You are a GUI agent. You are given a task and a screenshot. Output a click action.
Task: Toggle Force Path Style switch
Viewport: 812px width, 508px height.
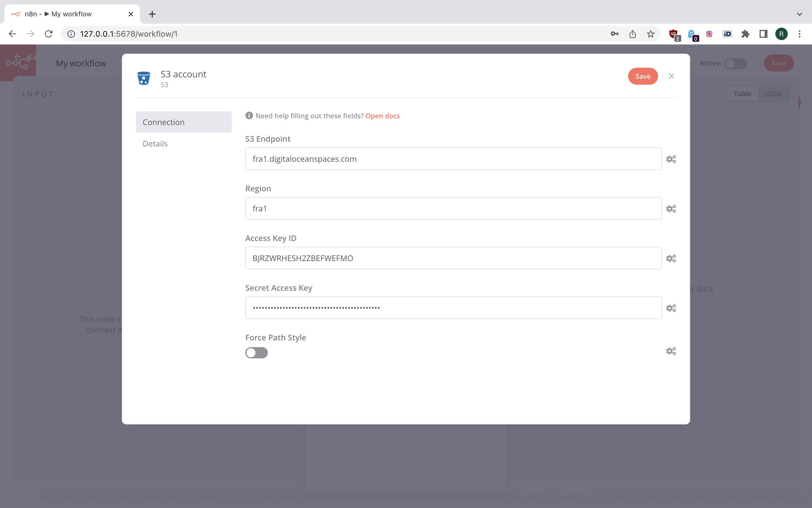pos(256,353)
